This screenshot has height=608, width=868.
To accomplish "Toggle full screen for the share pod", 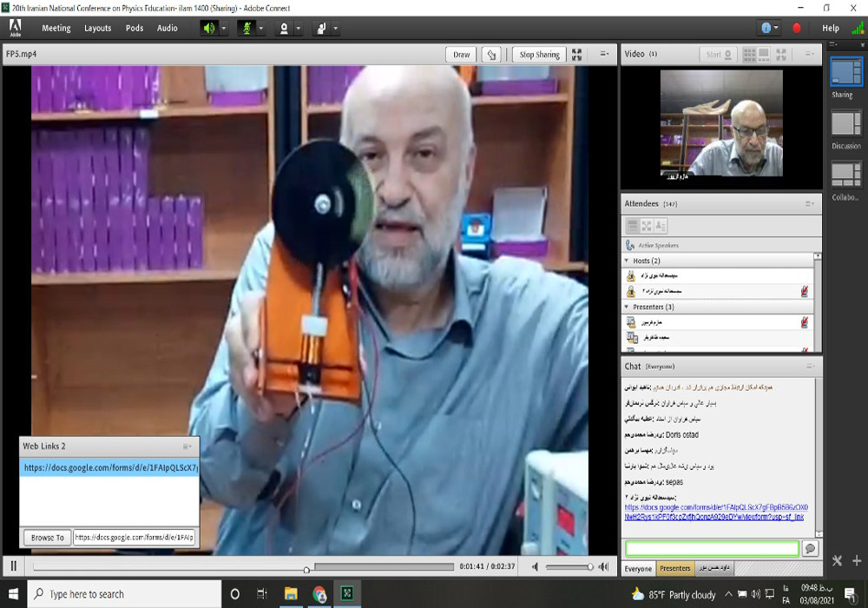I will pos(576,55).
